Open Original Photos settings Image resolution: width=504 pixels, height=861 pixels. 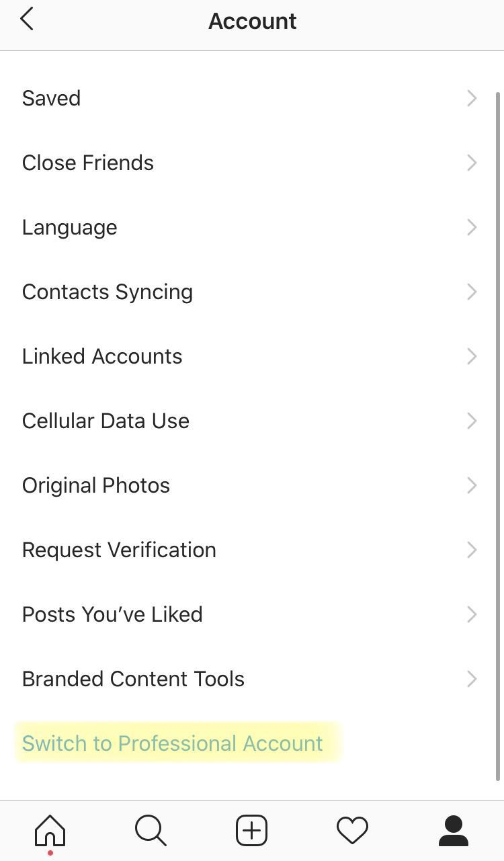pyautogui.click(x=96, y=485)
